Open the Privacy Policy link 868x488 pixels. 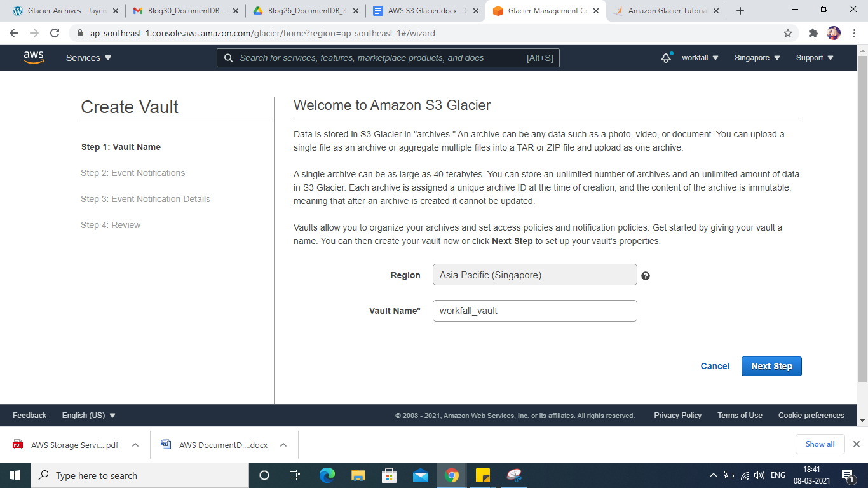pyautogui.click(x=677, y=416)
